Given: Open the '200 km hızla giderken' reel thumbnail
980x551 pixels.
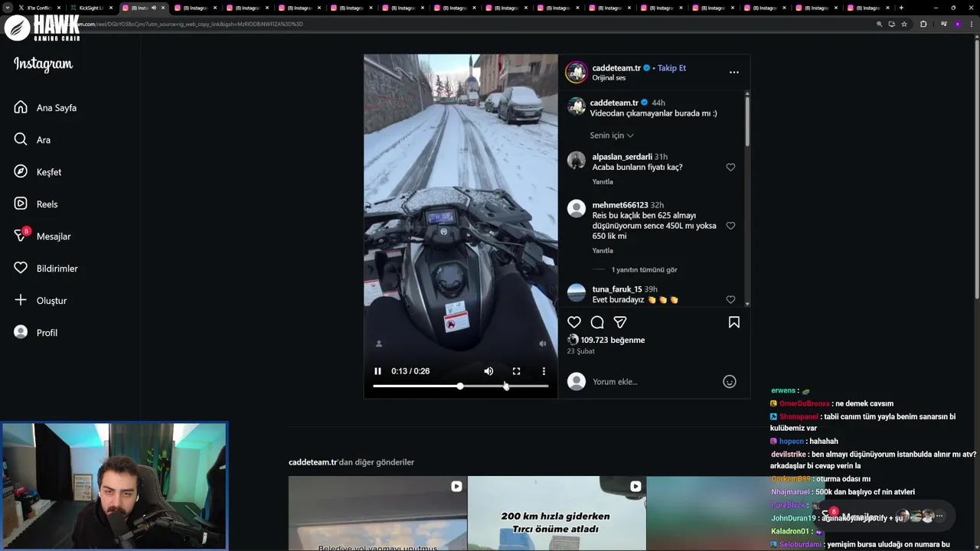Looking at the screenshot, I should (557, 514).
